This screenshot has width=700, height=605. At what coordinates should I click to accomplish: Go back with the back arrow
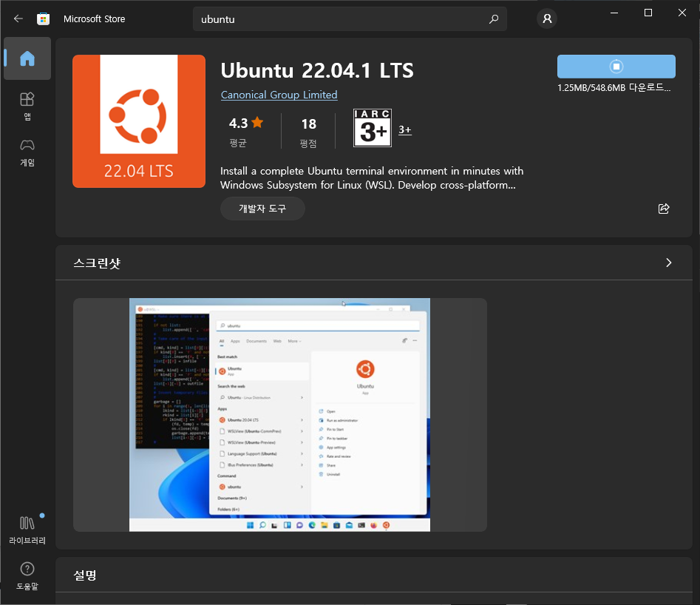point(18,18)
